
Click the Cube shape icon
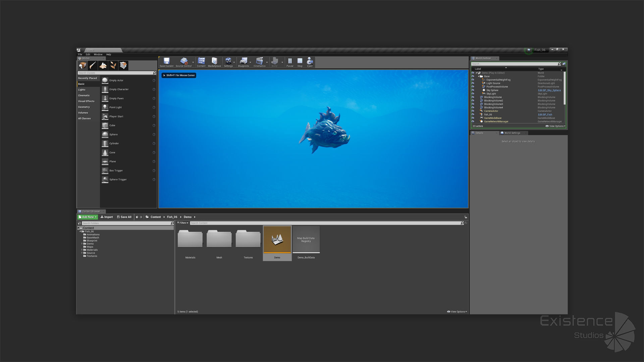tap(105, 125)
